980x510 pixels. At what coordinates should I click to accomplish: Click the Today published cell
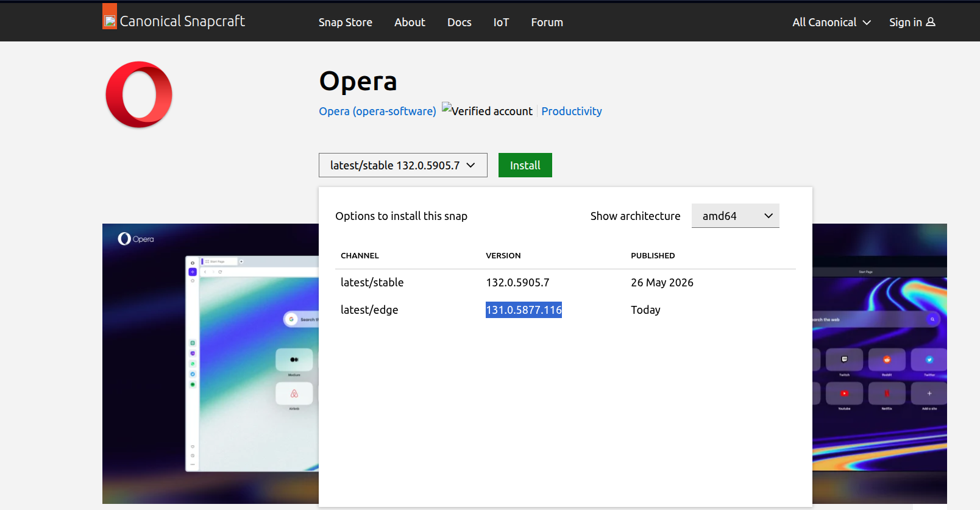pos(645,310)
